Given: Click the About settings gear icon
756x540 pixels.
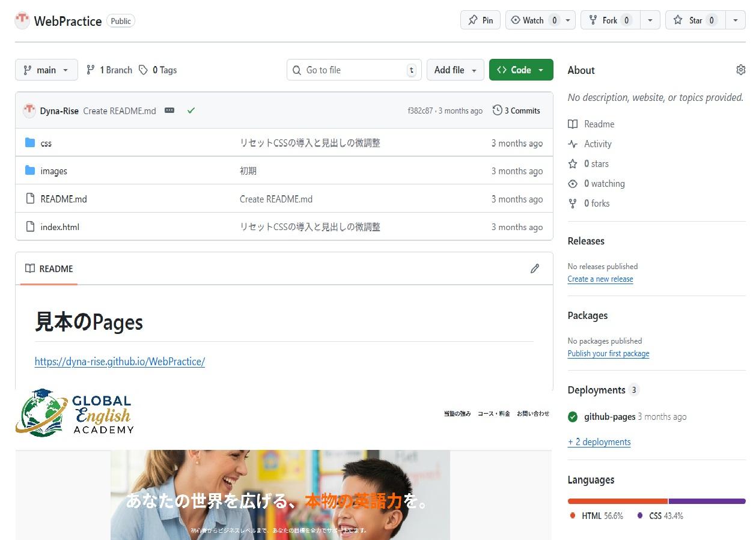Looking at the screenshot, I should click(x=740, y=70).
